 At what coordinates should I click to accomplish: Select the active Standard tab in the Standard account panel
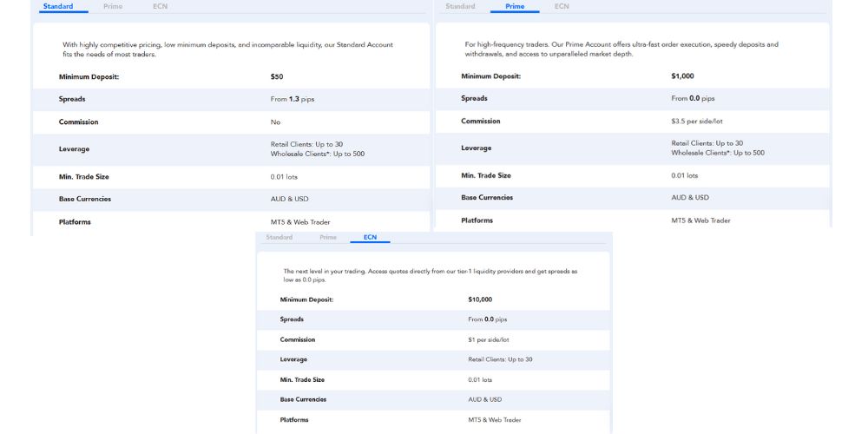click(58, 7)
